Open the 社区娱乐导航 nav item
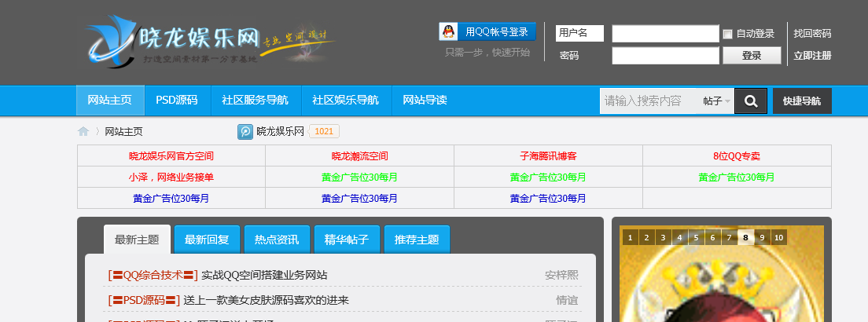The image size is (868, 322). (345, 101)
